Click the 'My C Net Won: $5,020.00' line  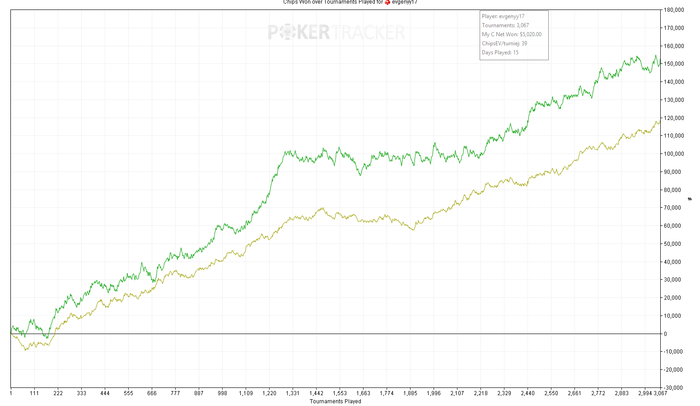[x=512, y=34]
